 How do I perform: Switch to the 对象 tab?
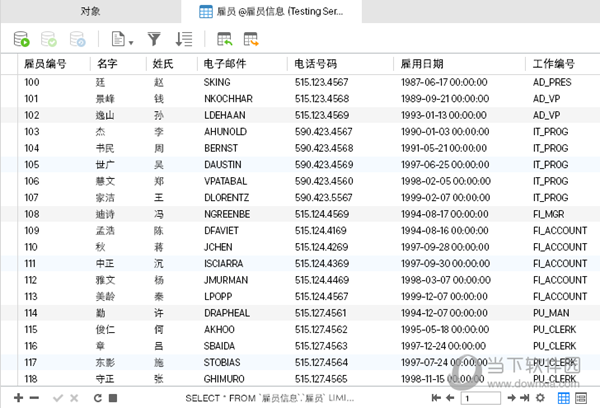pyautogui.click(x=91, y=11)
